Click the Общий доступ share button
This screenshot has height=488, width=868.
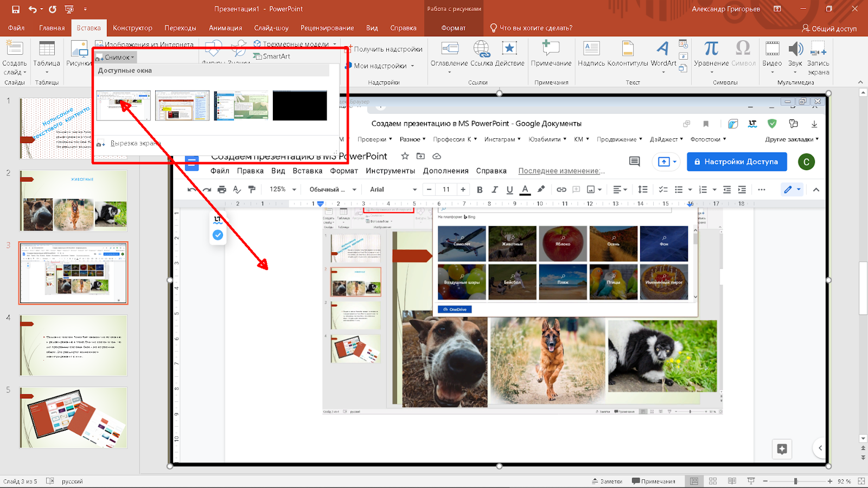(x=829, y=28)
